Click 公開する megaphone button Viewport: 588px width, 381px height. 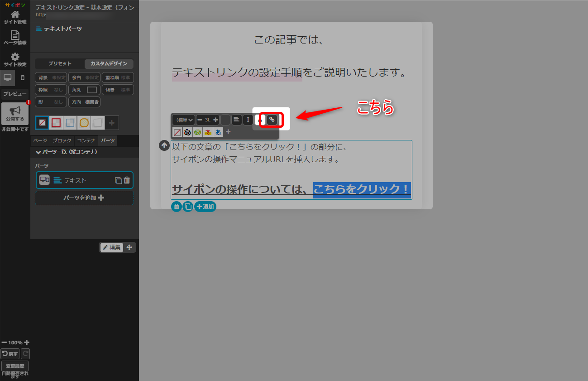15,114
